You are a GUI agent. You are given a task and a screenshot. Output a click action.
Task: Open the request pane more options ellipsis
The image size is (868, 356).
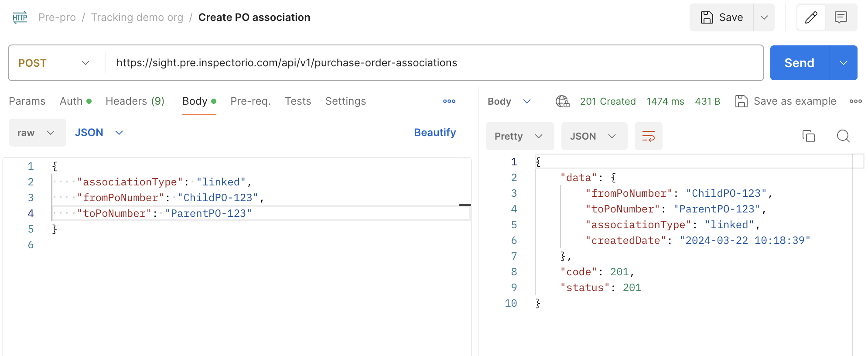coord(449,101)
